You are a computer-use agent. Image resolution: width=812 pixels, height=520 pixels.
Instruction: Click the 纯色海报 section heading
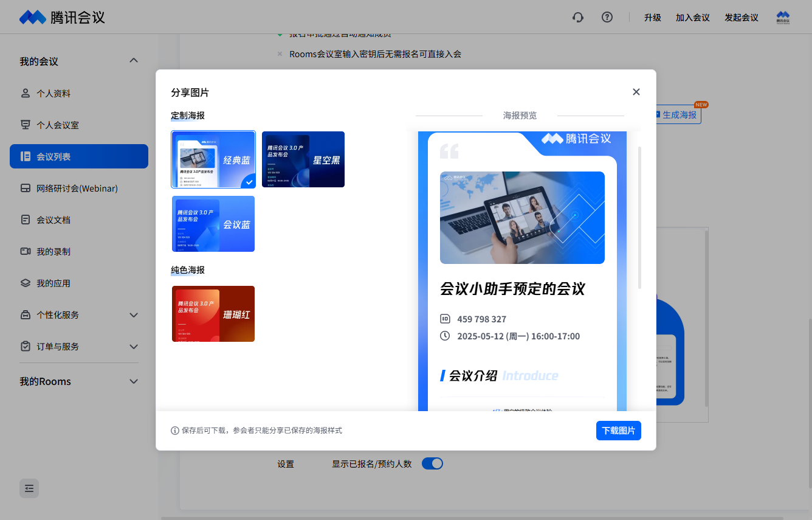pyautogui.click(x=188, y=270)
